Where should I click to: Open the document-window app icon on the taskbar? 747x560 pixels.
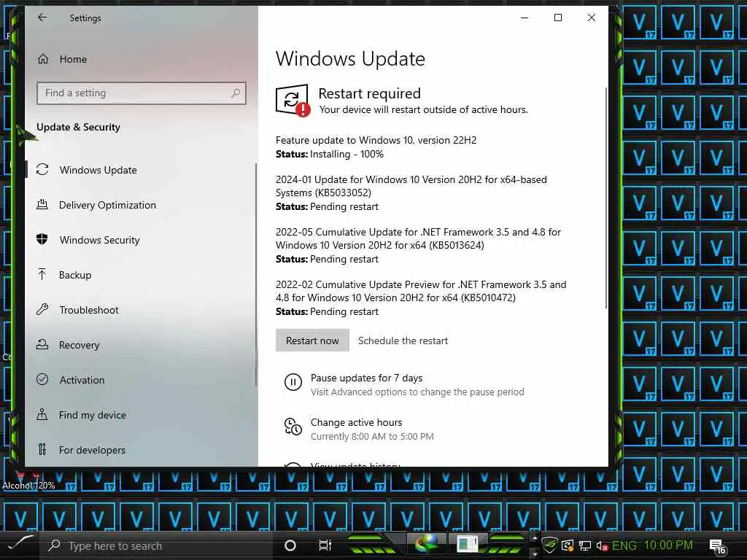[467, 544]
